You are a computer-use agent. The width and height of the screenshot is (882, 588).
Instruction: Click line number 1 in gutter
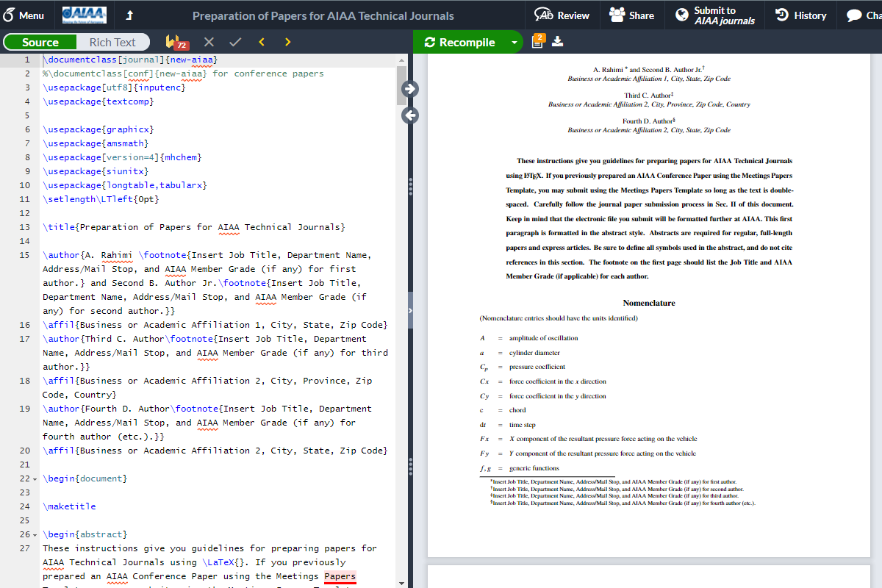pyautogui.click(x=27, y=60)
